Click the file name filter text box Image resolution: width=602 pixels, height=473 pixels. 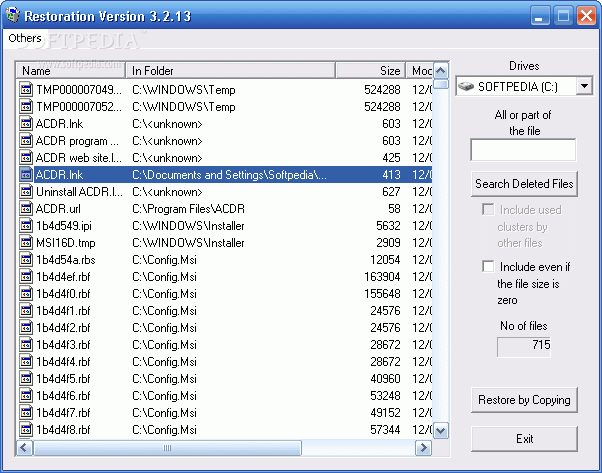pyautogui.click(x=523, y=150)
